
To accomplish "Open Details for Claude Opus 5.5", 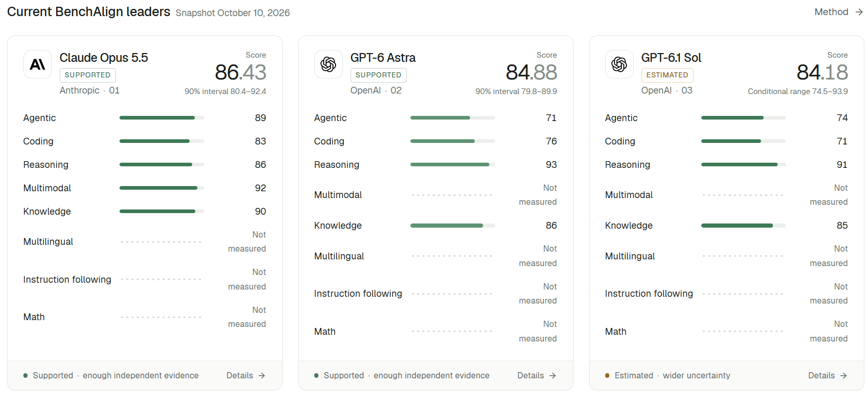I will [x=246, y=375].
